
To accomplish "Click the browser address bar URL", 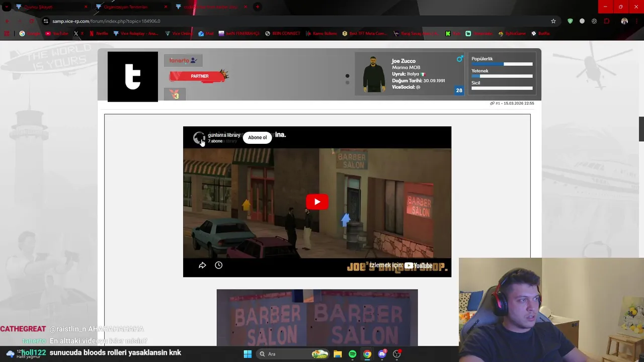I will coord(106,21).
